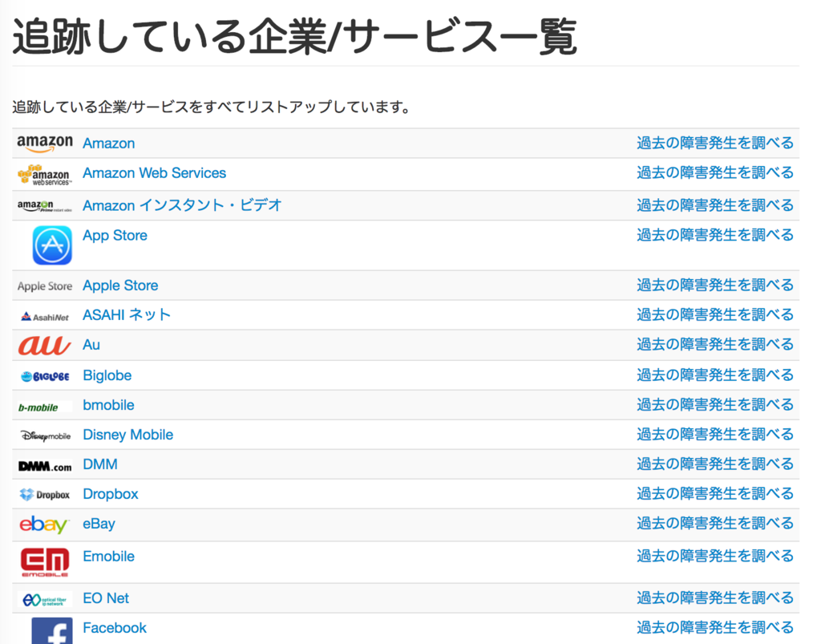This screenshot has height=644, width=821.
Task: View 過去の障害発生 for ASAHI ネット
Action: pyautogui.click(x=715, y=314)
